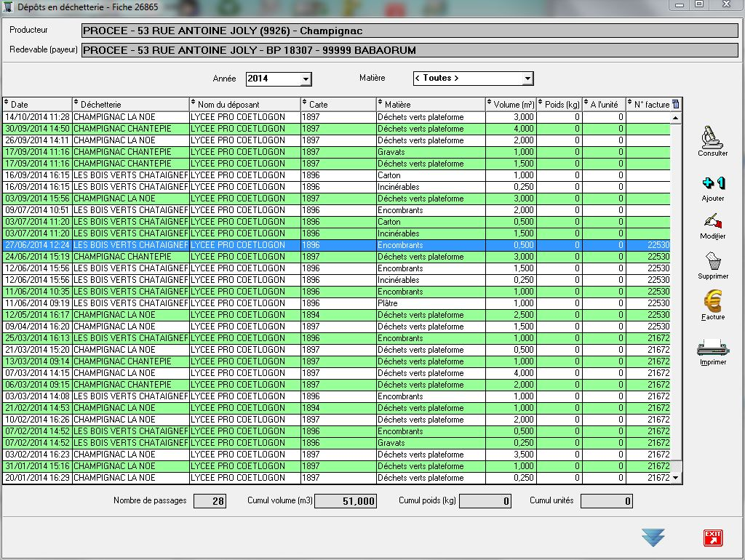The width and height of the screenshot is (745, 560).
Task: Expand the Année 2014 dropdown
Action: (306, 79)
